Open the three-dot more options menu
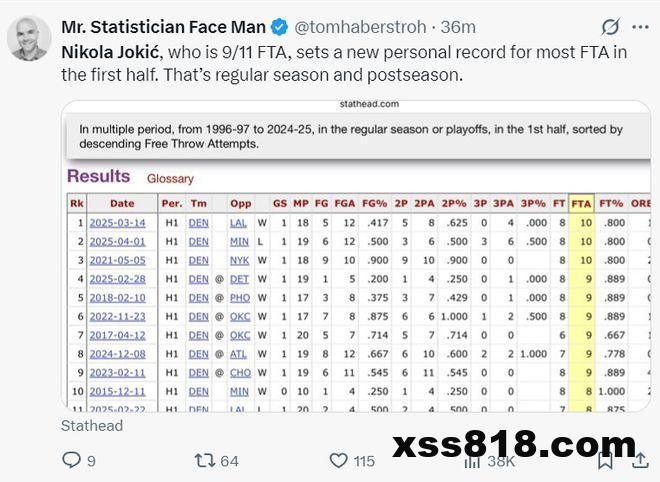This screenshot has width=660, height=482. click(x=640, y=27)
